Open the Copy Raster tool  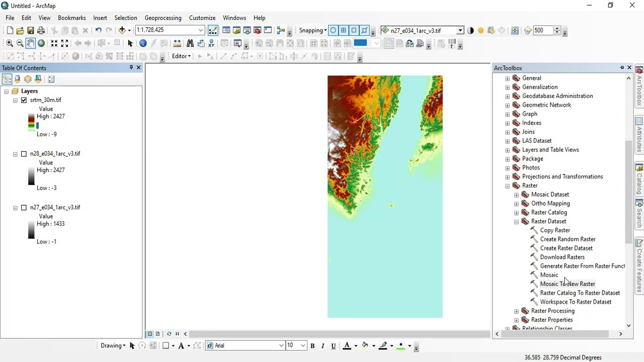[555, 230]
